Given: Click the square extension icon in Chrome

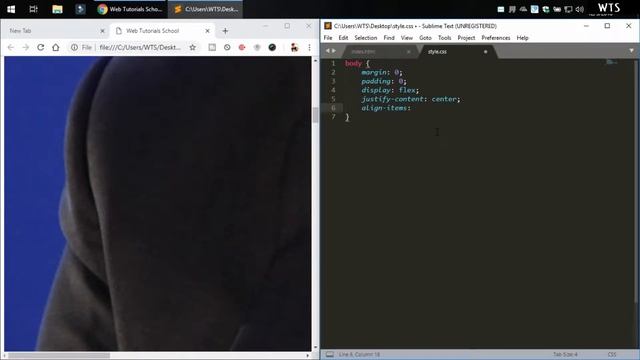Looking at the screenshot, I should tap(212, 47).
